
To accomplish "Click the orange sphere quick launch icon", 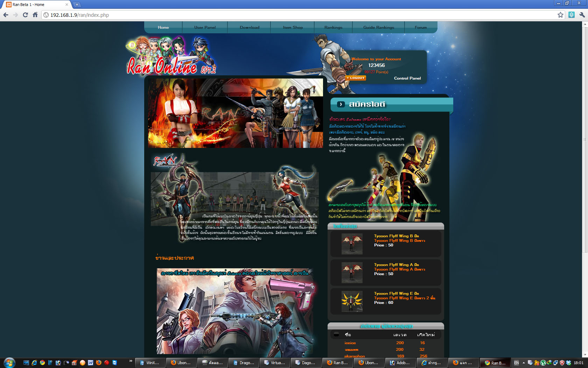I will (83, 363).
